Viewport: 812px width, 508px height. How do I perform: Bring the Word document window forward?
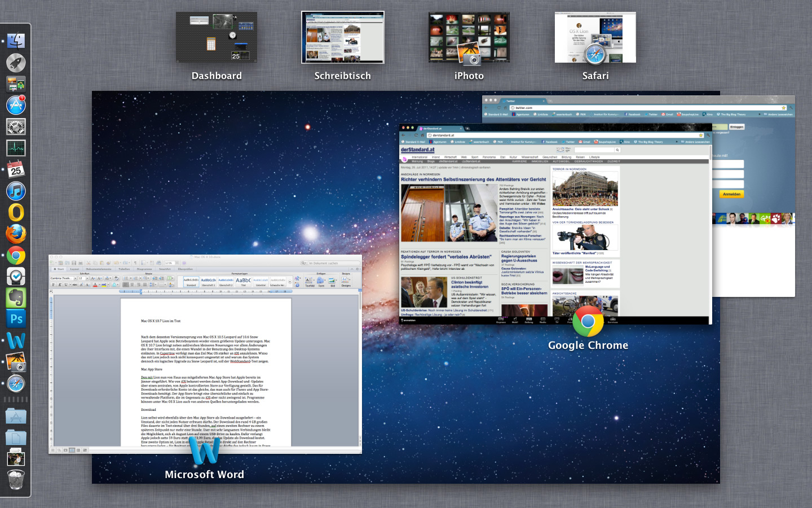pyautogui.click(x=205, y=354)
